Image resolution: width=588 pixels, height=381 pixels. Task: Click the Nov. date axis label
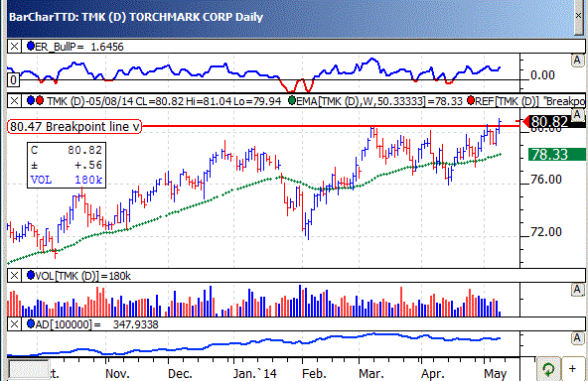[x=117, y=373]
